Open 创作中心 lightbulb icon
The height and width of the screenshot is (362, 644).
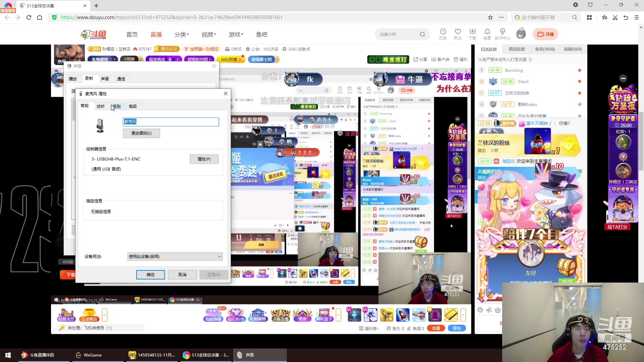(502, 34)
